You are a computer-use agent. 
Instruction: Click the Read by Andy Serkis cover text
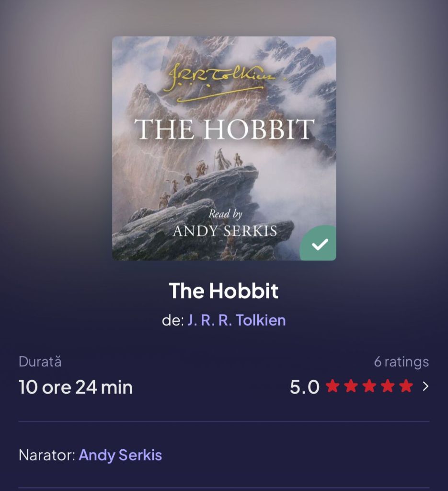tap(225, 223)
